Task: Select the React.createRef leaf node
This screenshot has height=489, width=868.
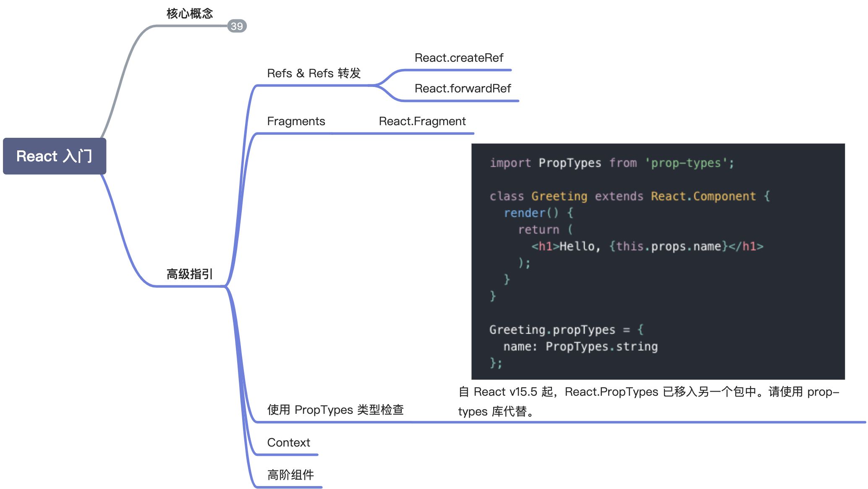Action: coord(459,58)
